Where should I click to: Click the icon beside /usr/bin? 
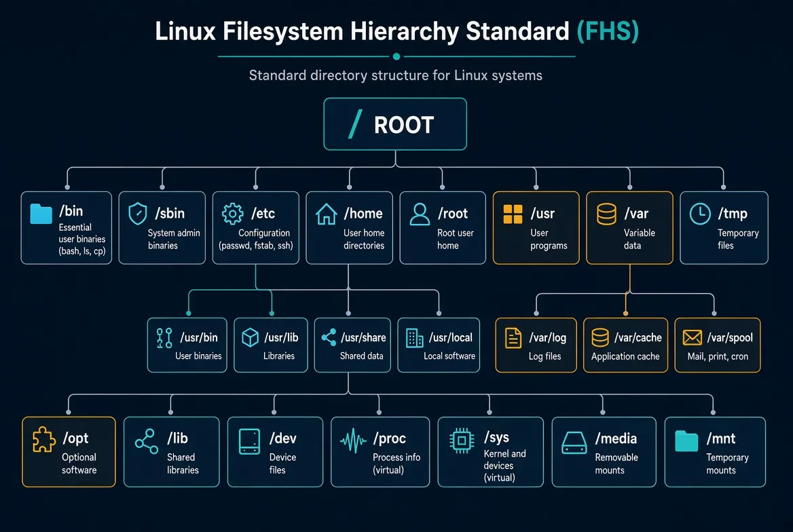pyautogui.click(x=164, y=338)
